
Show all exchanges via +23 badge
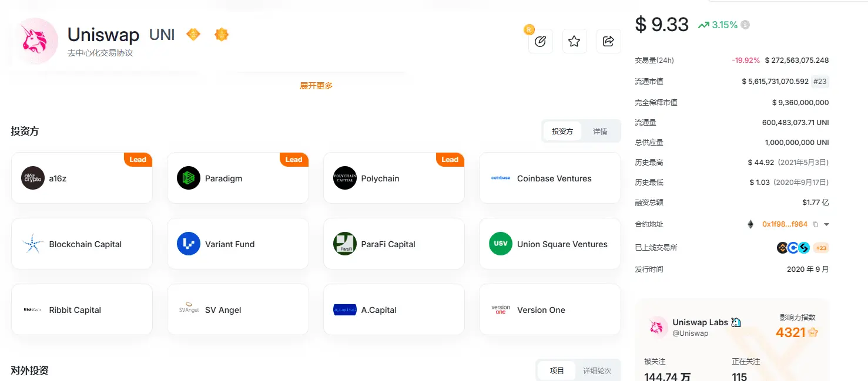coord(822,248)
